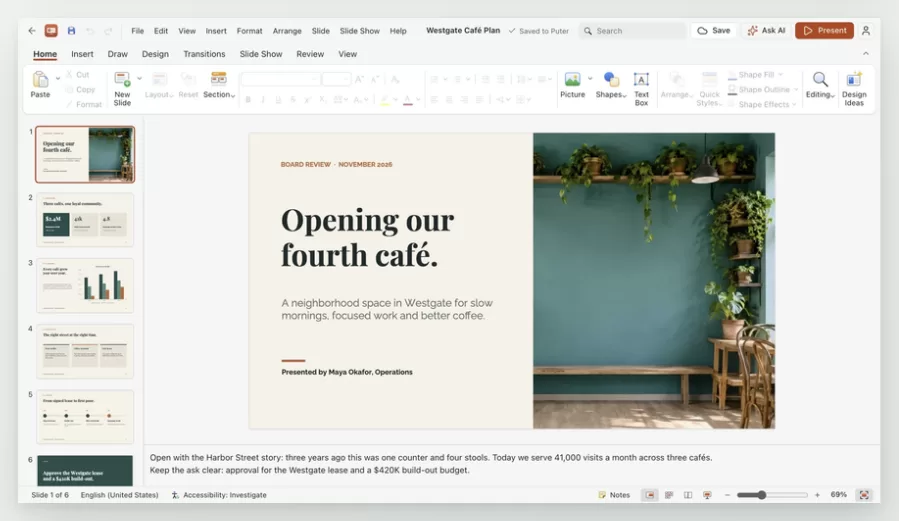Click the Paste clipboard icon
Viewport: 899px width, 521px height.
[40, 80]
